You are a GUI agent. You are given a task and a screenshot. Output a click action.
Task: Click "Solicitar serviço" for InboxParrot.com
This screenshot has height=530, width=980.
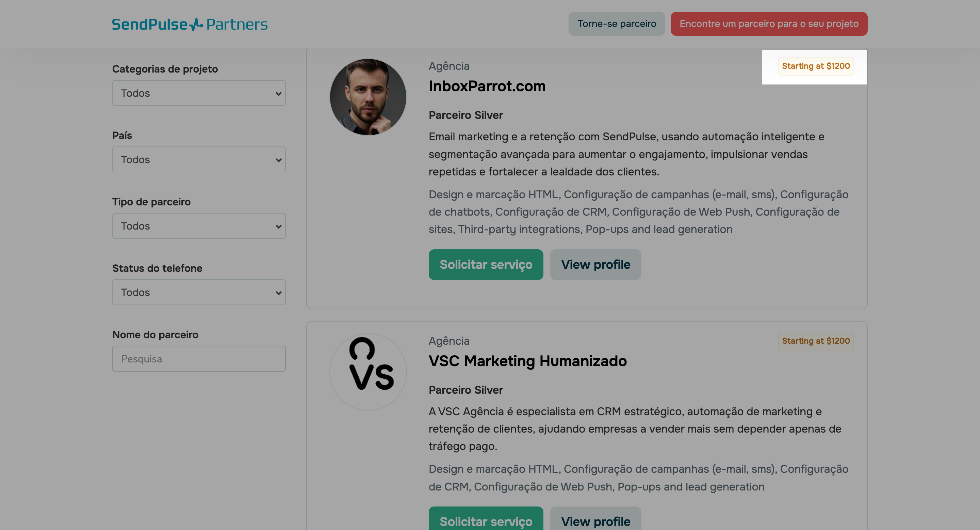coord(486,264)
